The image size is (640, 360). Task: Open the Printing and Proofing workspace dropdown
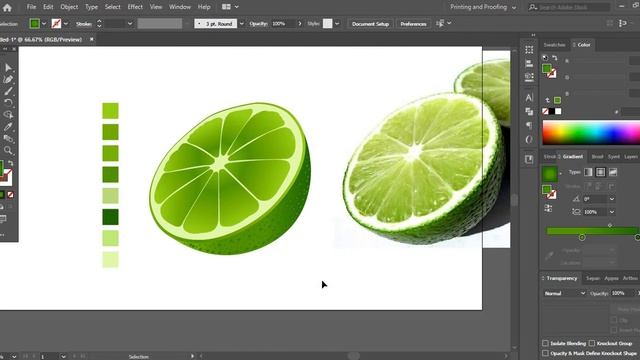(x=514, y=7)
